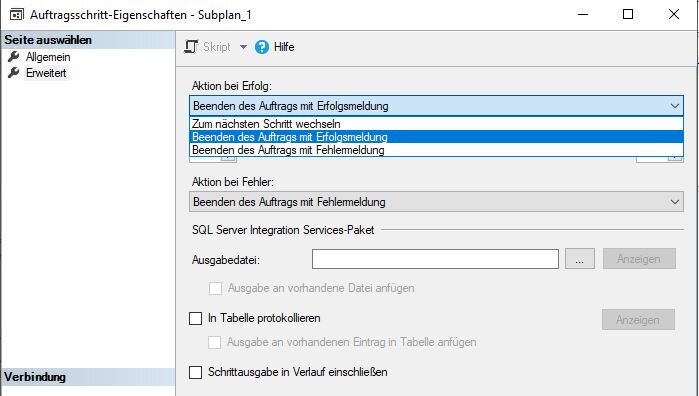The width and height of the screenshot is (699, 396).
Task: Open the Skript dropdown arrow
Action: click(x=243, y=47)
